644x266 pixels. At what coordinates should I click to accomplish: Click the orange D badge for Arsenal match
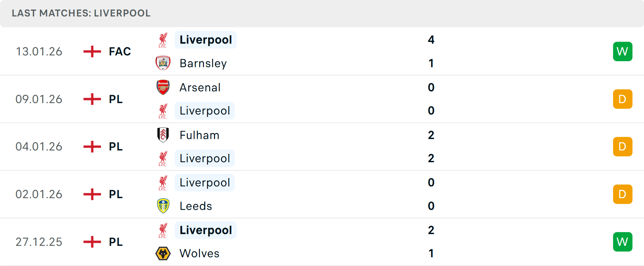623,99
